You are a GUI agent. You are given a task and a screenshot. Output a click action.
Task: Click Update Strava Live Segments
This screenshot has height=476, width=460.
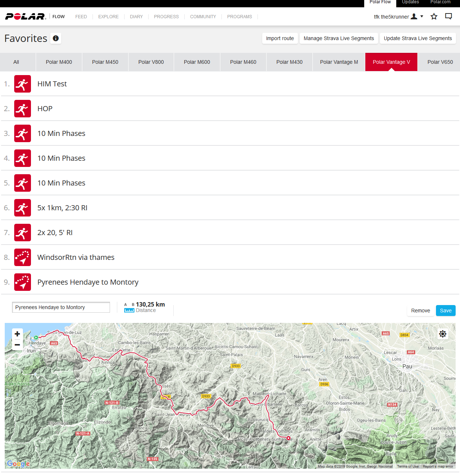tap(418, 38)
